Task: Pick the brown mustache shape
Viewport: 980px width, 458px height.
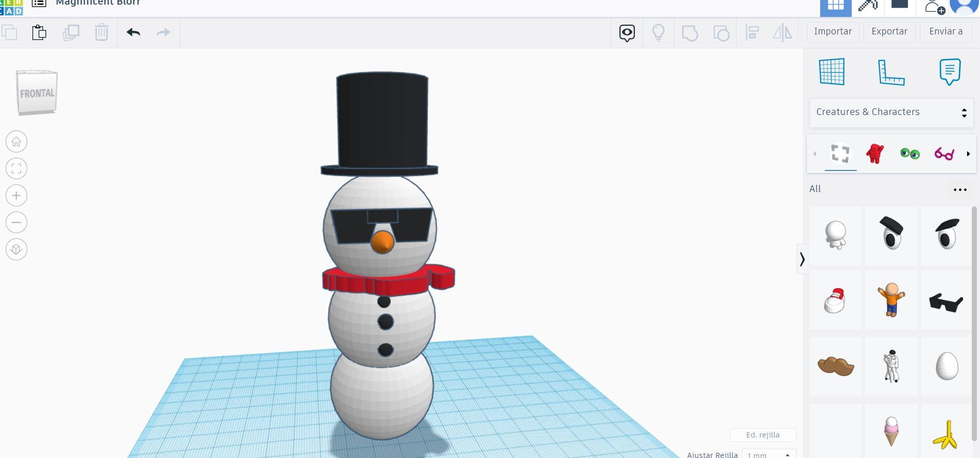Action: [836, 366]
